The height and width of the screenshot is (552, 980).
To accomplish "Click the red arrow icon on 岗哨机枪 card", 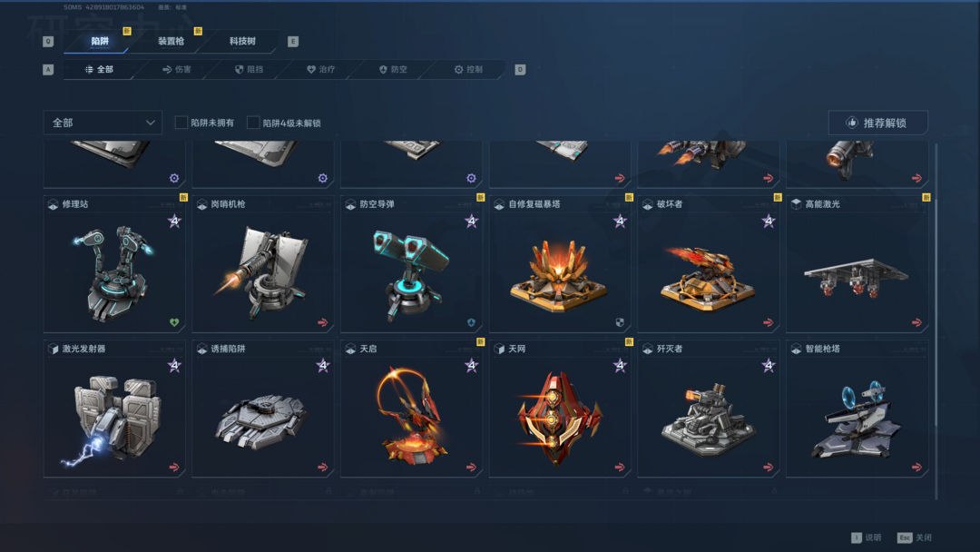I will [322, 322].
